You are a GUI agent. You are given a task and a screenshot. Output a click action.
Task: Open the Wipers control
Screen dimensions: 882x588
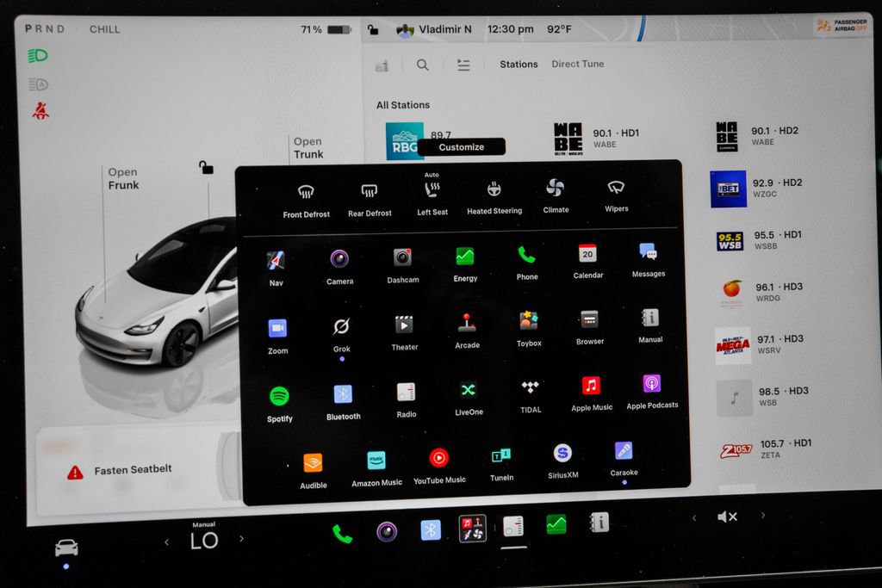[x=616, y=195]
